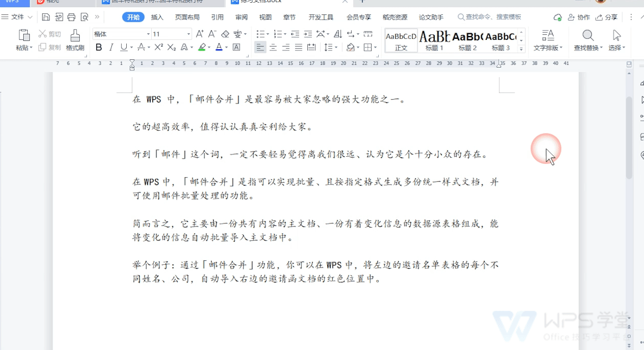Click the 协作 collaborate button
This screenshot has height=350, width=644.
click(579, 17)
